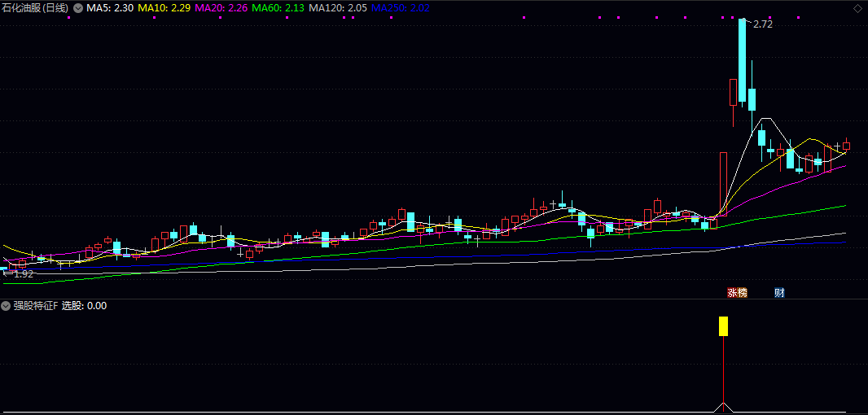Select the MA120 average label
Image resolution: width=868 pixels, height=415 pixels.
pos(338,7)
